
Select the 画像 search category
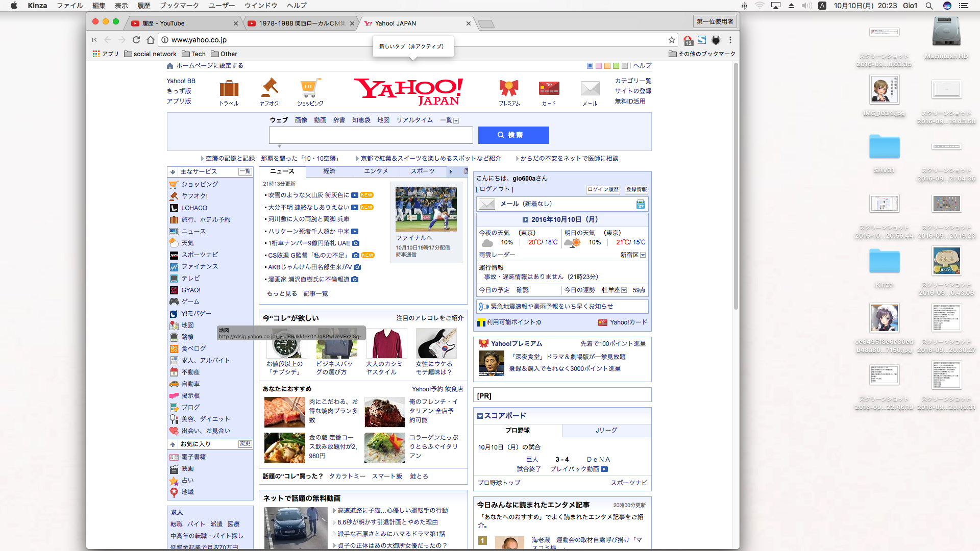[301, 120]
